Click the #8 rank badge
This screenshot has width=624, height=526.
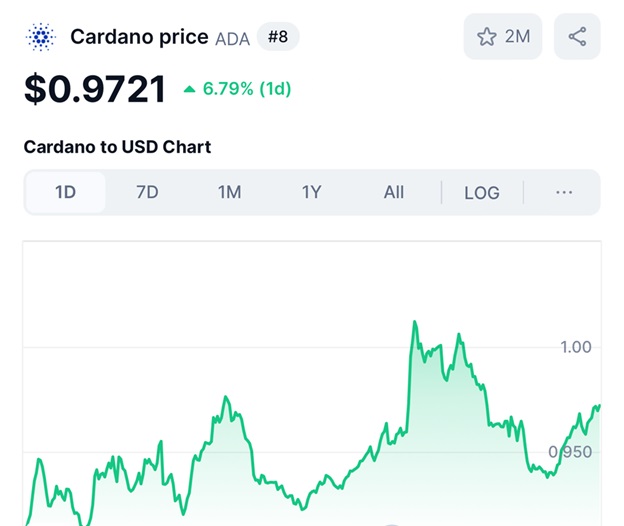(x=278, y=38)
